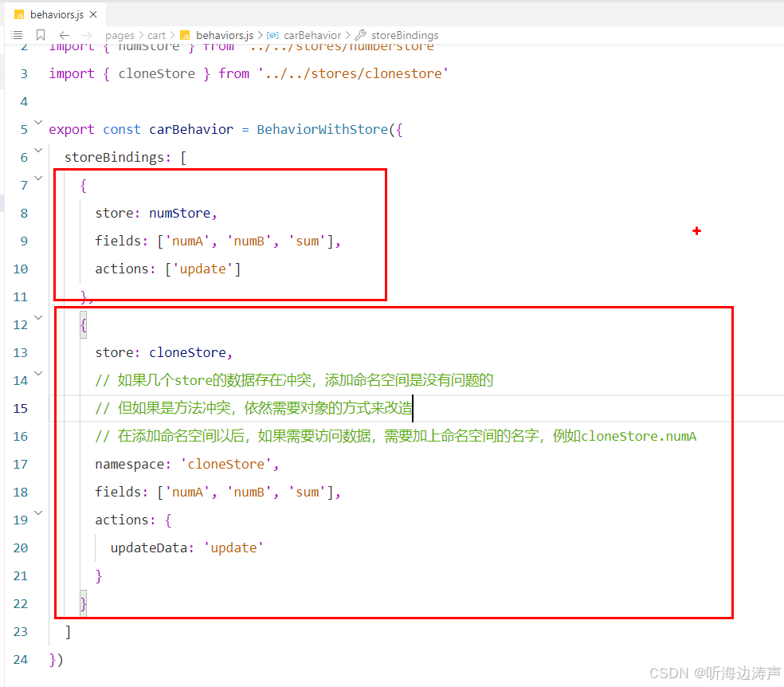This screenshot has width=784, height=687.
Task: Open the outline list icon beside the bookmark
Action: coord(17,35)
